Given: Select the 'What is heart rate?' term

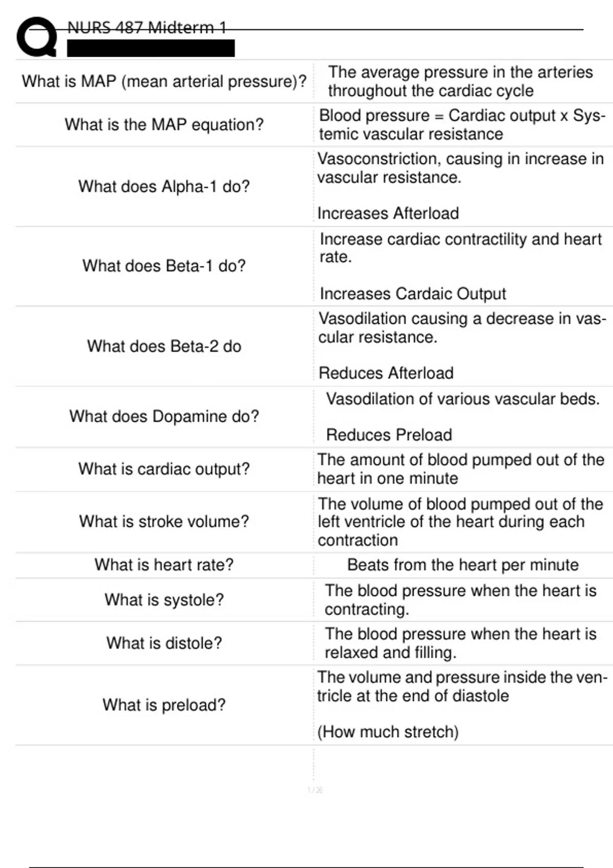Looking at the screenshot, I should 164,565.
